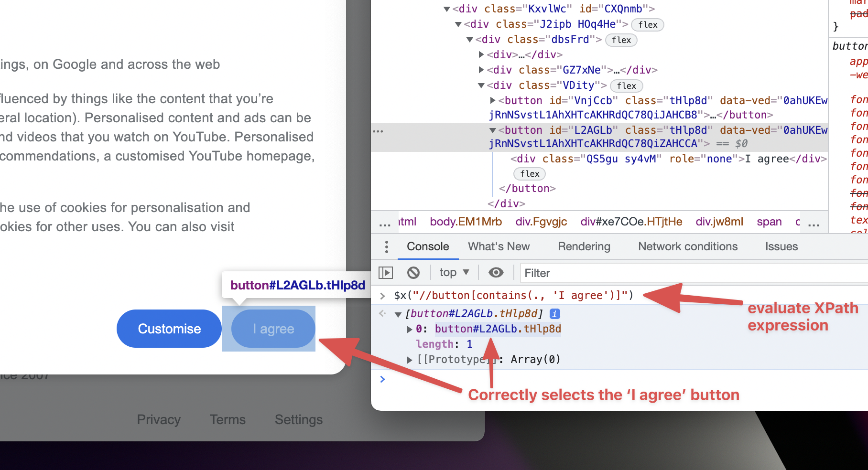Switch to the Rendering tab
Viewport: 868px width, 470px height.
[x=584, y=246]
